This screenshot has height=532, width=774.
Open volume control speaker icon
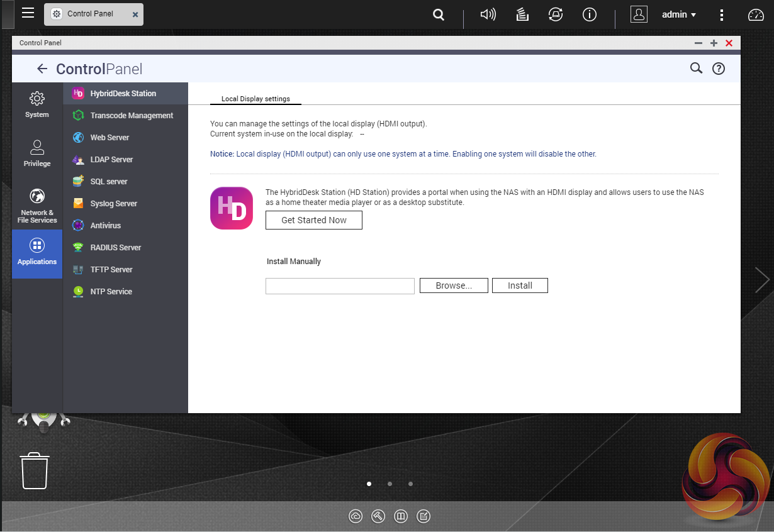tap(488, 14)
